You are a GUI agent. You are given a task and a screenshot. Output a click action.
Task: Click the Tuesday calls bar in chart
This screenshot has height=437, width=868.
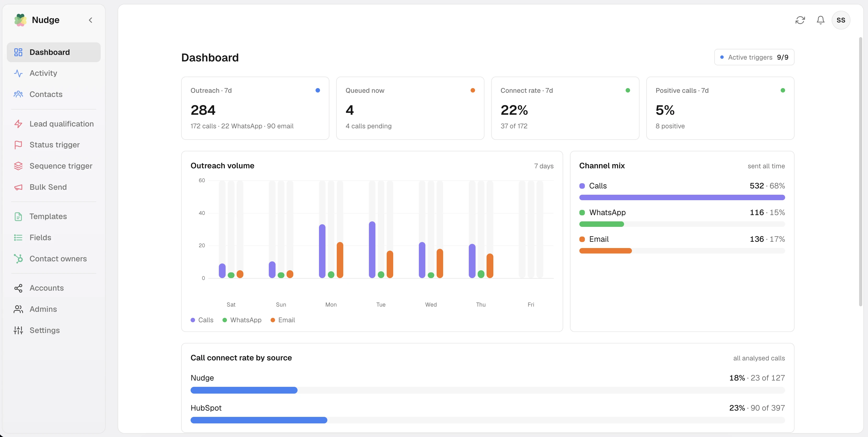pos(372,250)
